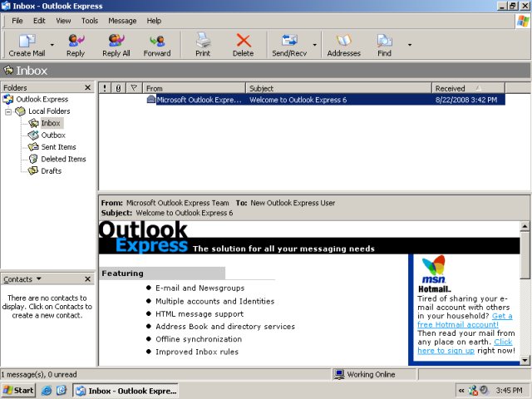The height and width of the screenshot is (399, 532).
Task: Open the Edit menu
Action: [39, 21]
